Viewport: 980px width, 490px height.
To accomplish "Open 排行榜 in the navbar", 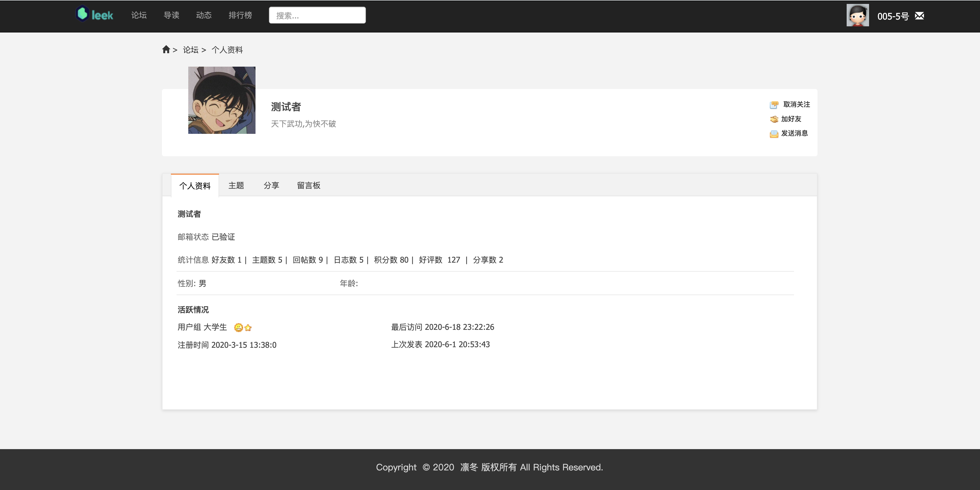I will click(x=240, y=15).
